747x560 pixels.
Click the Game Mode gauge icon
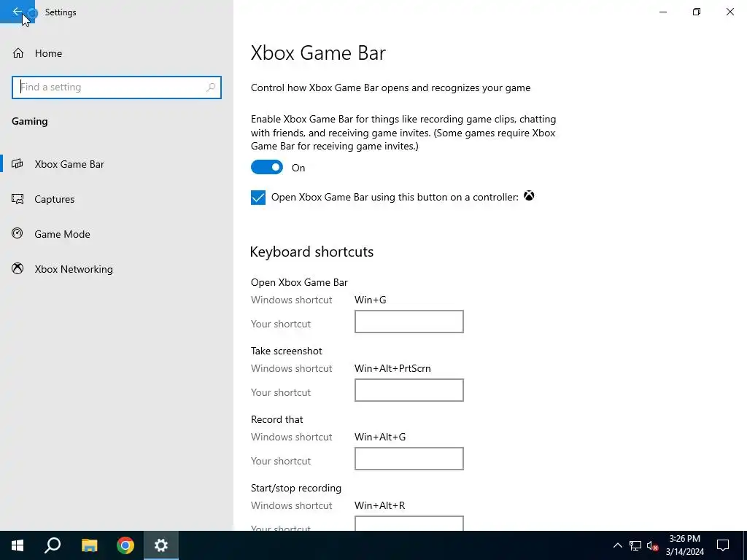[x=18, y=233]
